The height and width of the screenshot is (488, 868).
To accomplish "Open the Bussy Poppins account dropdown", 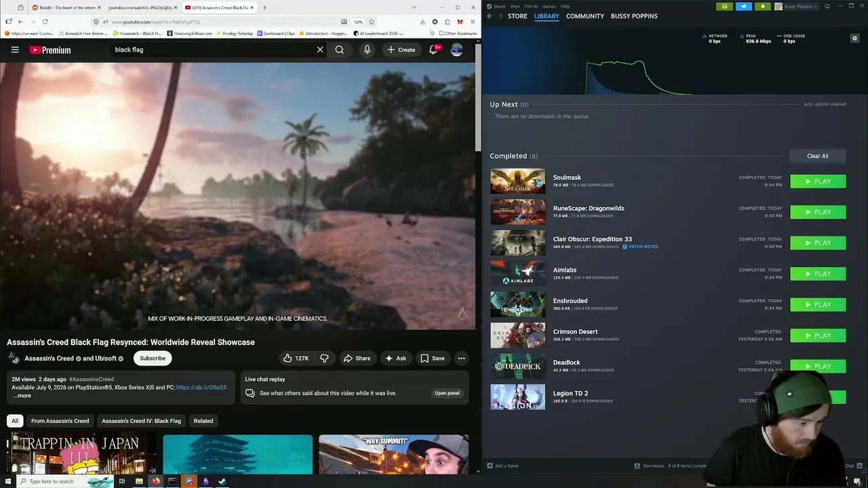I will tap(796, 6).
